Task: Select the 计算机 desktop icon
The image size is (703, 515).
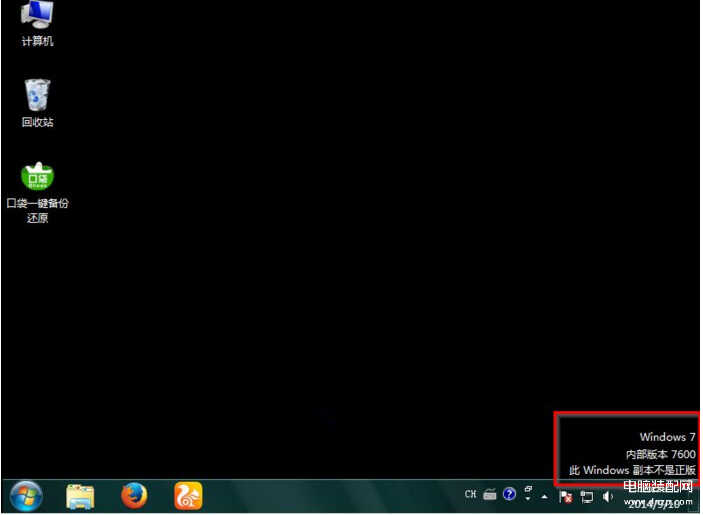Action: (x=37, y=16)
